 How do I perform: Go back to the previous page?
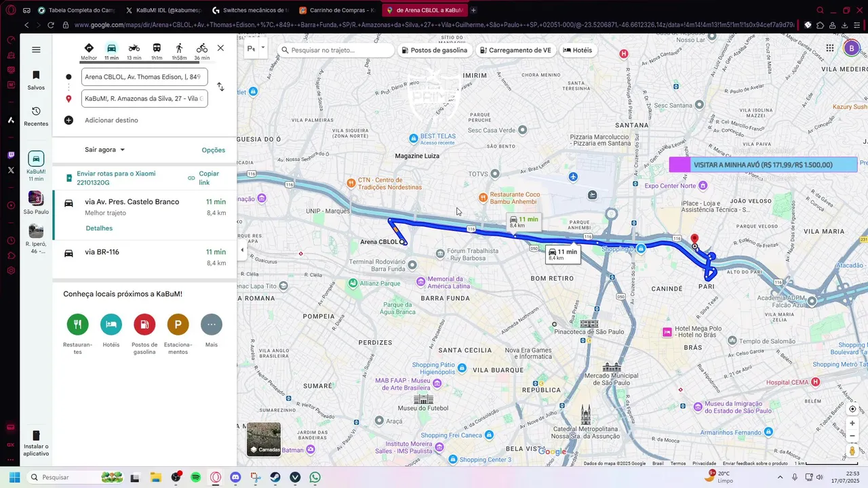[26, 25]
